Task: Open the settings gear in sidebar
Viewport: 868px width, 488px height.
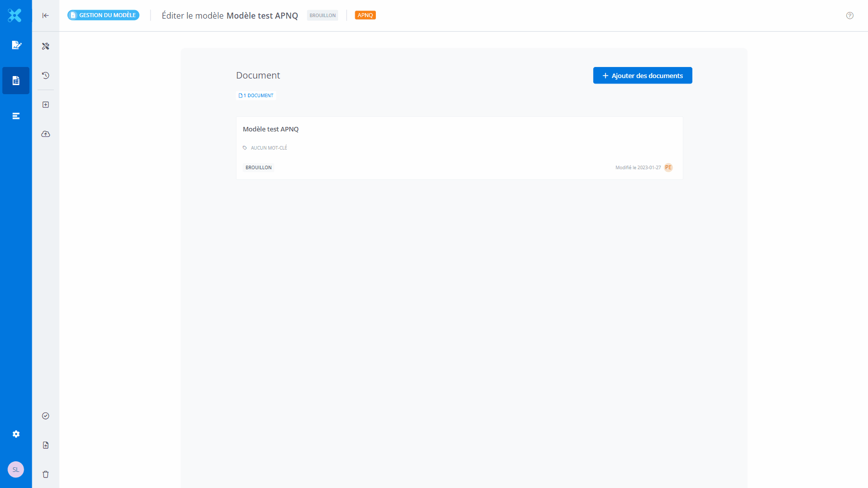Action: [16, 434]
